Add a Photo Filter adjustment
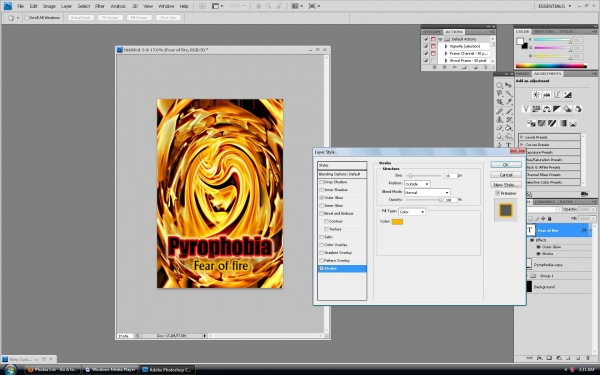Screen dimensions: 600x375 coord(567,109)
